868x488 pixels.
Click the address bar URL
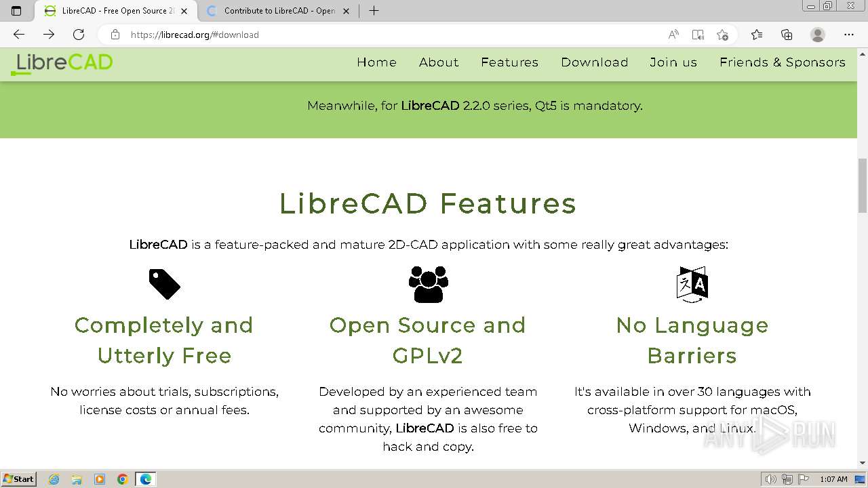(x=195, y=35)
